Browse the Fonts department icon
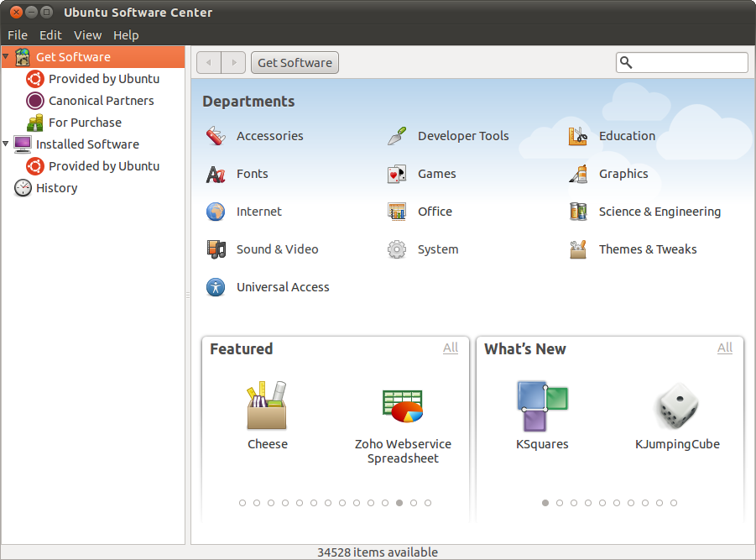Viewport: 756px width, 560px height. pyautogui.click(x=216, y=174)
